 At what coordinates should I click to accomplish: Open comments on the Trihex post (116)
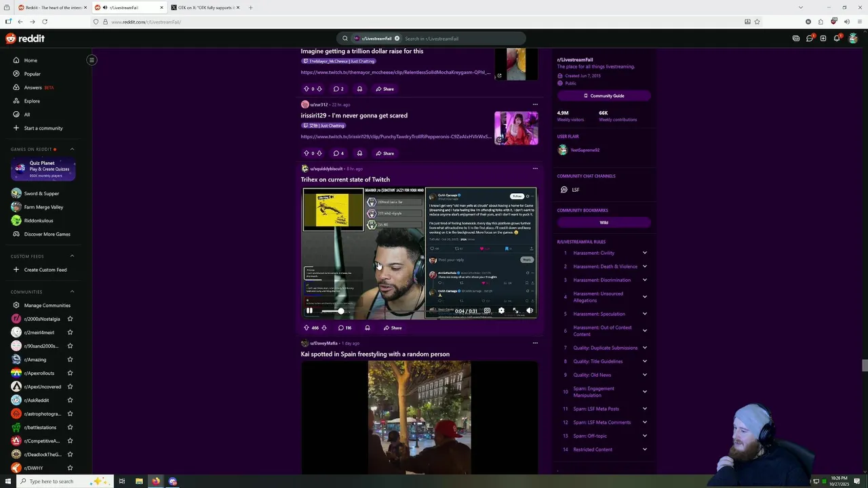tap(344, 327)
